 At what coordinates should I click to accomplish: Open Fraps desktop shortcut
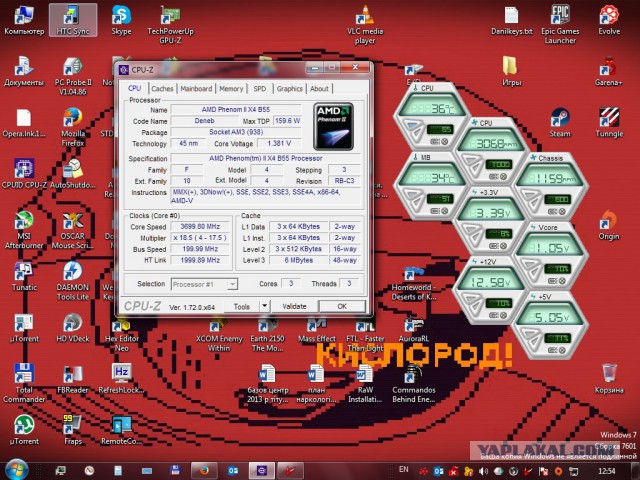pyautogui.click(x=73, y=429)
